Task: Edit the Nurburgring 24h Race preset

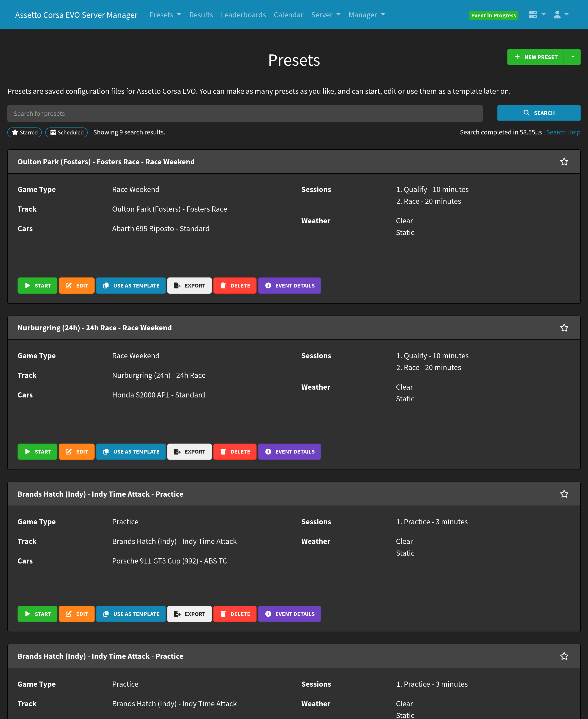Action: [x=76, y=452]
